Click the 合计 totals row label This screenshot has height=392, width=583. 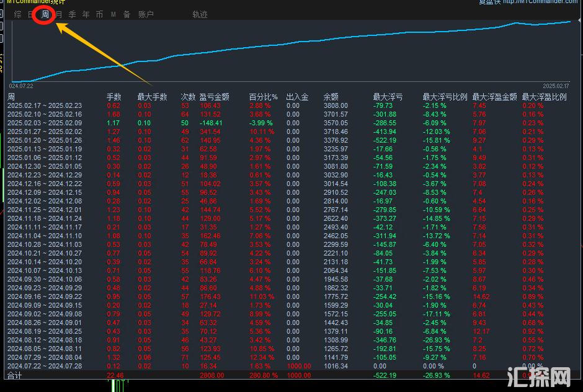[x=14, y=376]
